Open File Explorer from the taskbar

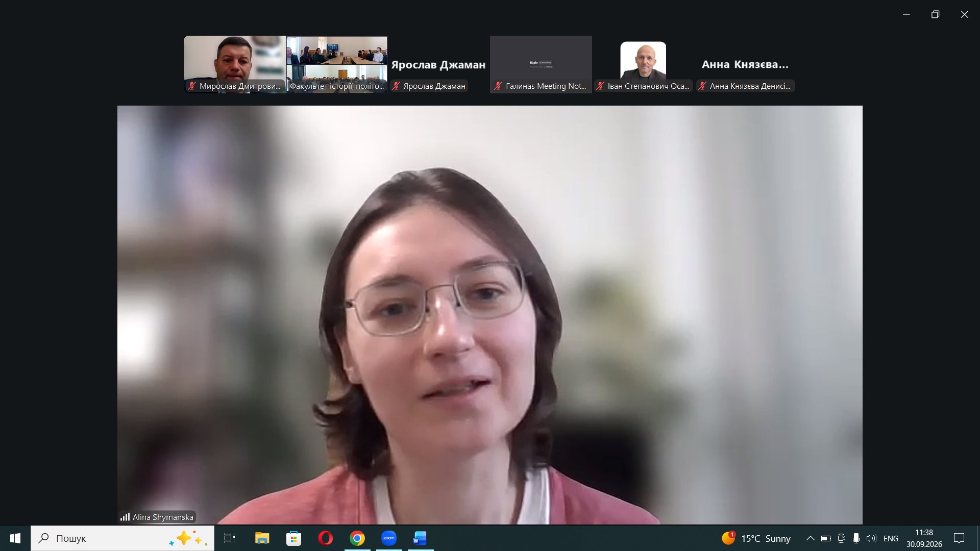pyautogui.click(x=262, y=538)
